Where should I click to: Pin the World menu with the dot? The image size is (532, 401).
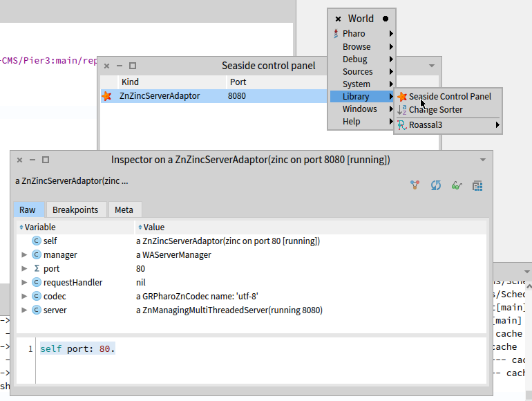pyautogui.click(x=386, y=19)
